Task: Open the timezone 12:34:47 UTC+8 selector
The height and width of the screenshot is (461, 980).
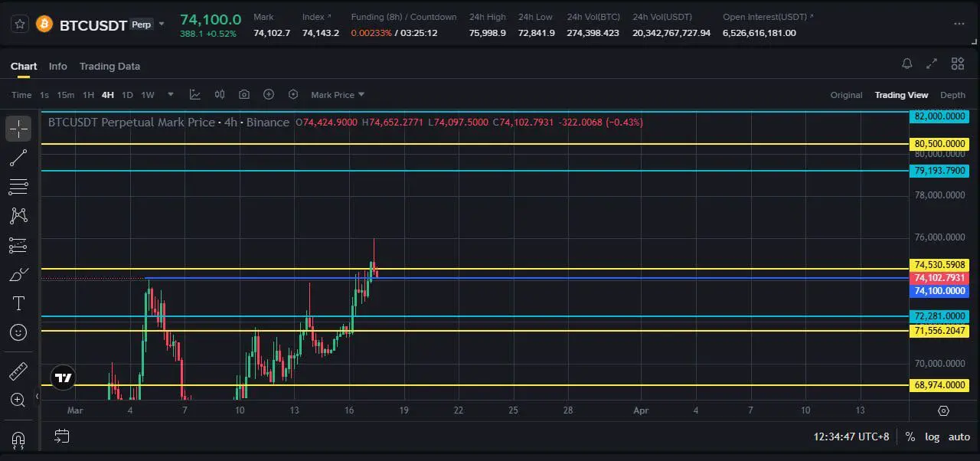Action: tap(851, 436)
